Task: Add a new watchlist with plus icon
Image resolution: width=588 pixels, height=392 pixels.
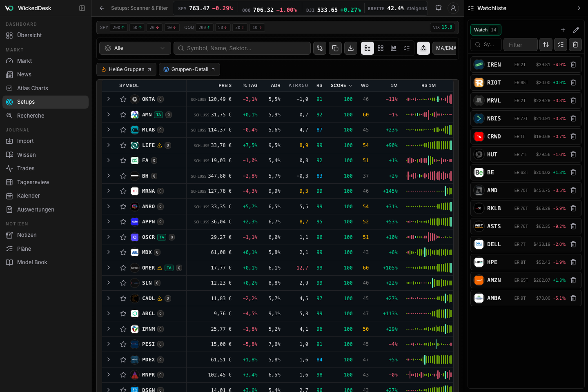Action: 563,30
